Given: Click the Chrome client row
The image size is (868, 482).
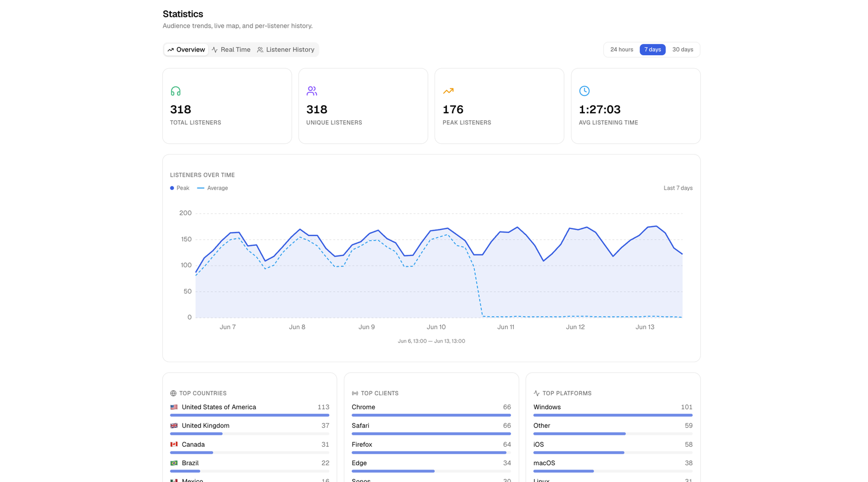Looking at the screenshot, I should coord(431,410).
